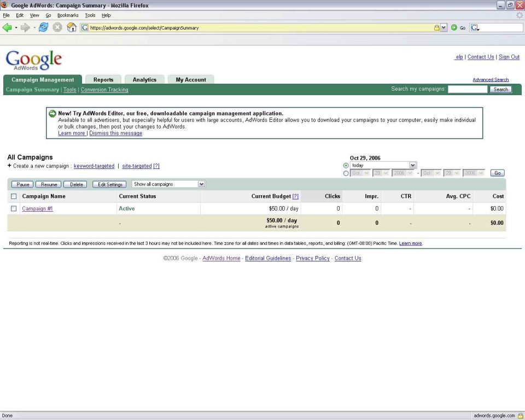Click the '$50.00 / day' budget cell
This screenshot has height=420, width=525.
tap(284, 208)
